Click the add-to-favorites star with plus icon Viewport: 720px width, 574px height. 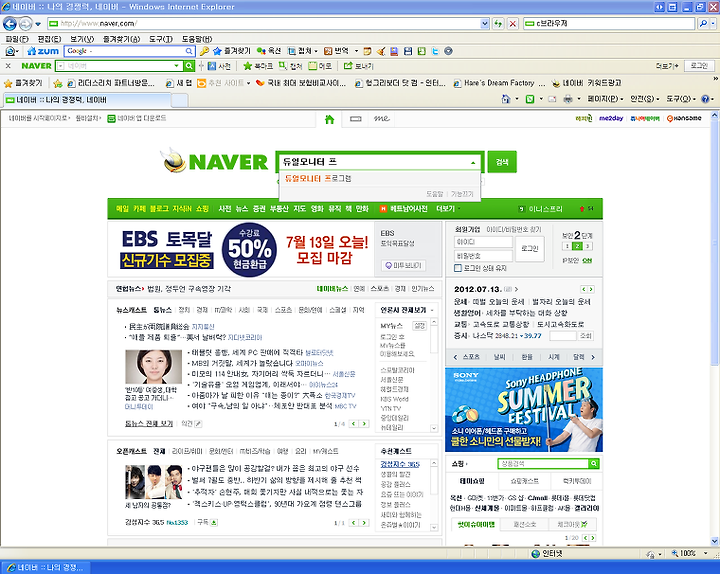pos(57,83)
